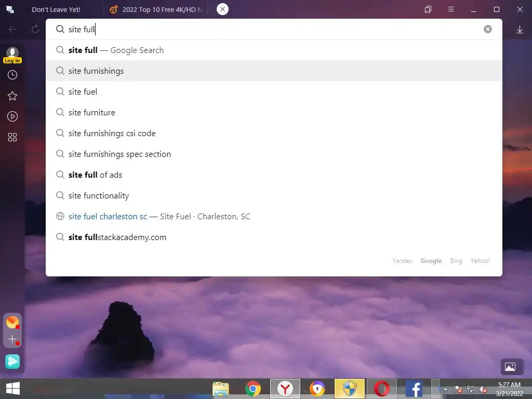Open Facebook from the taskbar
Viewport: 532px width, 399px height.
(x=414, y=389)
